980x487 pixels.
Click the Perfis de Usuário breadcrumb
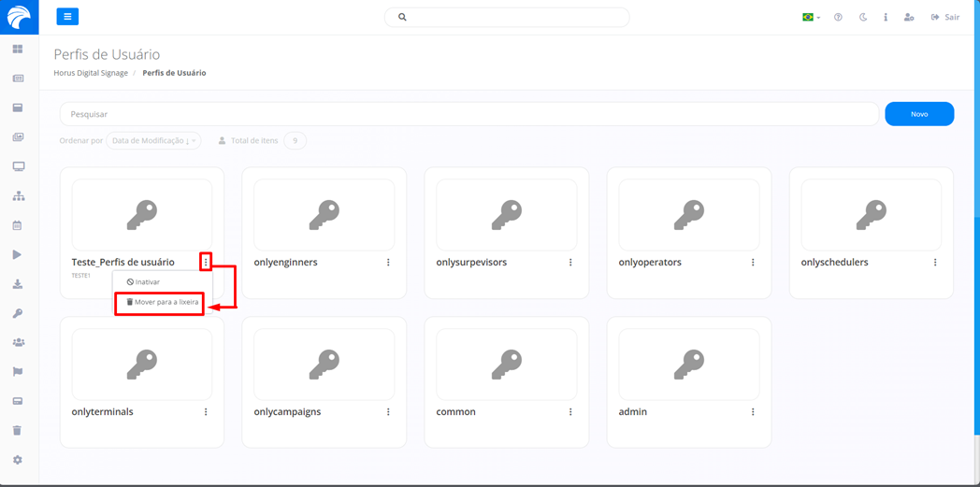point(174,73)
